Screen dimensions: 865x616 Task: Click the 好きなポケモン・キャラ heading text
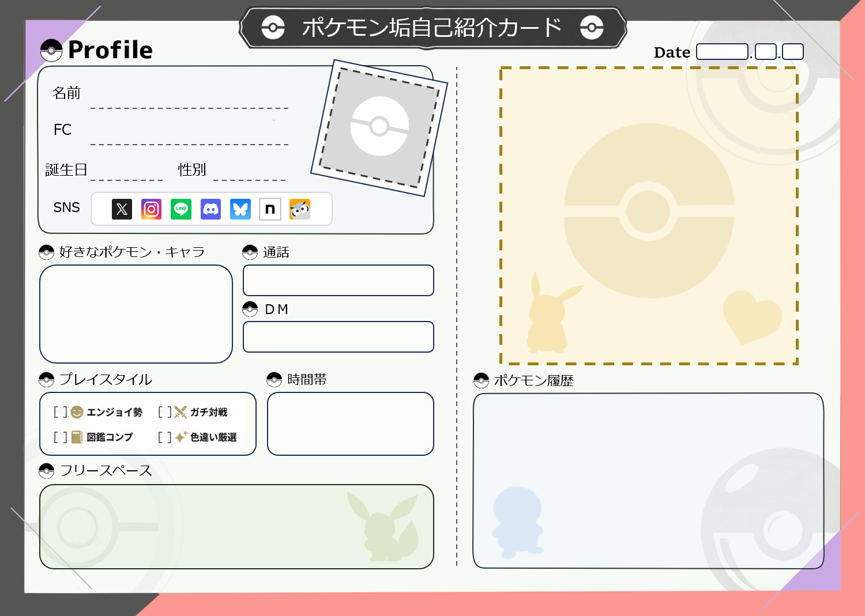pyautogui.click(x=132, y=252)
